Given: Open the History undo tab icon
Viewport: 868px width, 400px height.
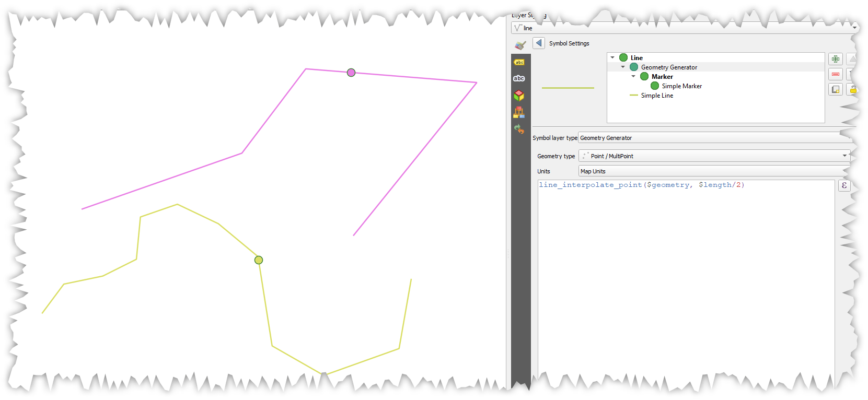Looking at the screenshot, I should (519, 128).
